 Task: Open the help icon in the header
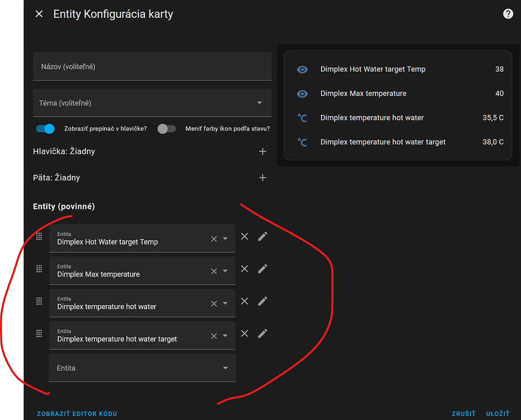pos(508,14)
